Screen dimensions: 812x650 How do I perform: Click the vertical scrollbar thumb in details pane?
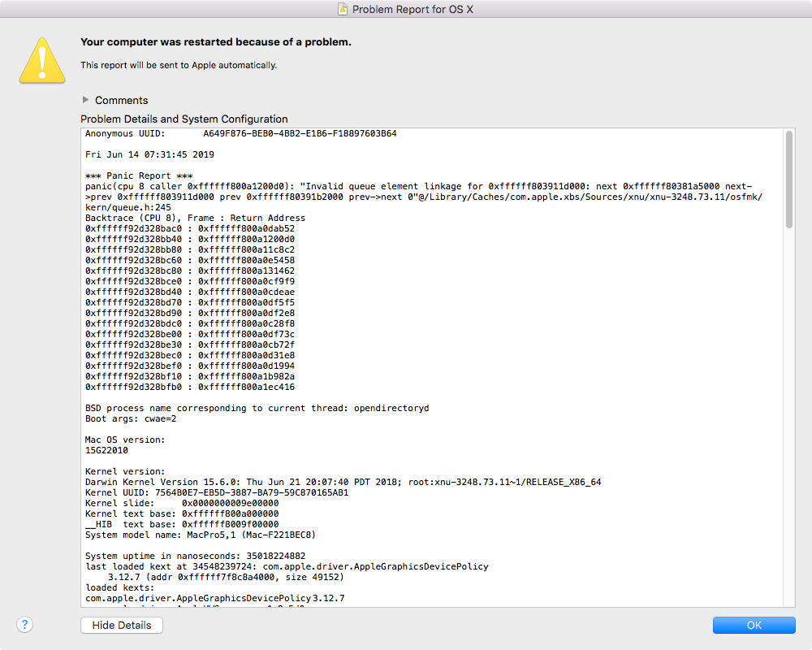[x=789, y=180]
